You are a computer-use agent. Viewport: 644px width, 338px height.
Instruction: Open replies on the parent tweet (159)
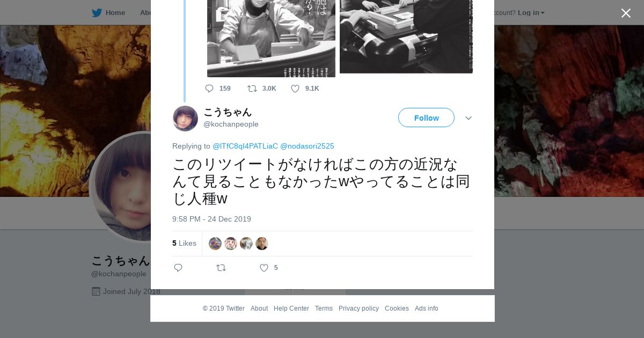[209, 89]
